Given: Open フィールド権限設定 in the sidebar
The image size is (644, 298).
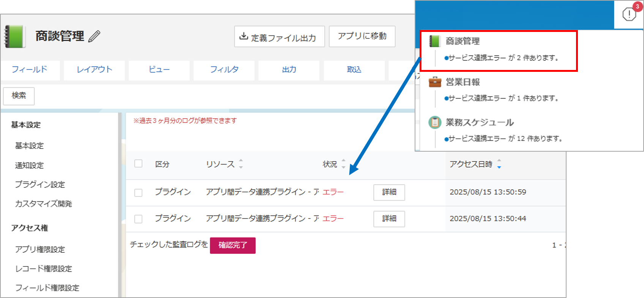Looking at the screenshot, I should coord(47,288).
